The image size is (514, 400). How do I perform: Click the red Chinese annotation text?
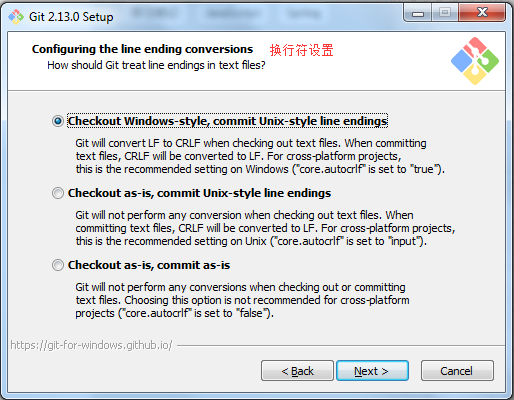pos(301,50)
